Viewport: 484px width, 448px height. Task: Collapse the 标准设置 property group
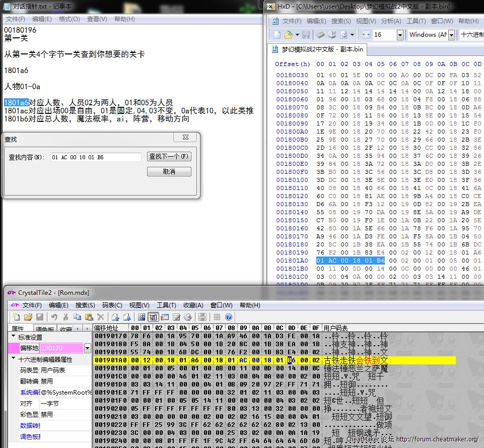pos(13,337)
